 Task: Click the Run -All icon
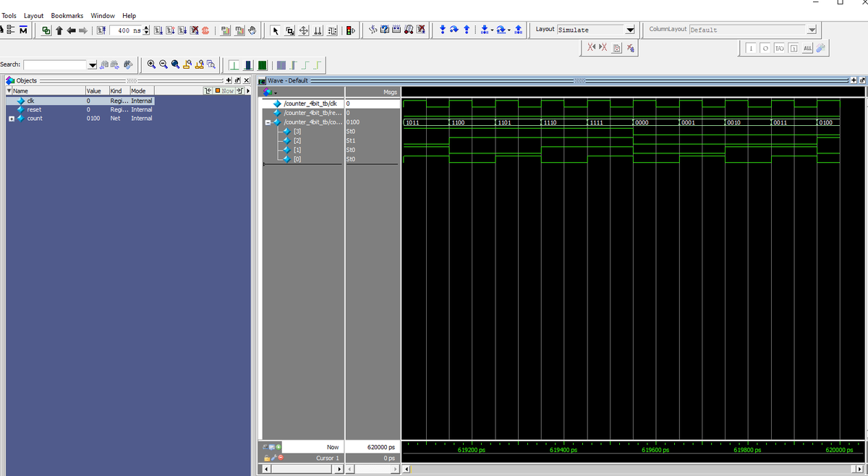point(182,30)
